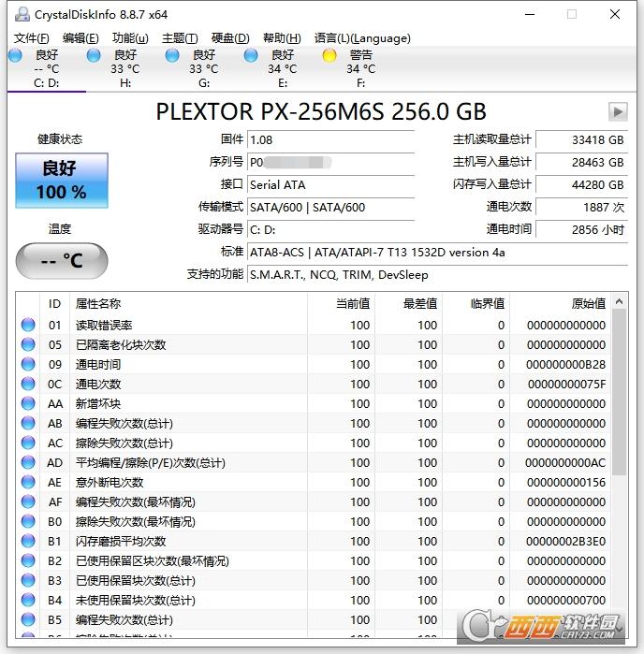
Task: Click status orb of row B2 已使用保留区块次数
Action: click(x=28, y=560)
